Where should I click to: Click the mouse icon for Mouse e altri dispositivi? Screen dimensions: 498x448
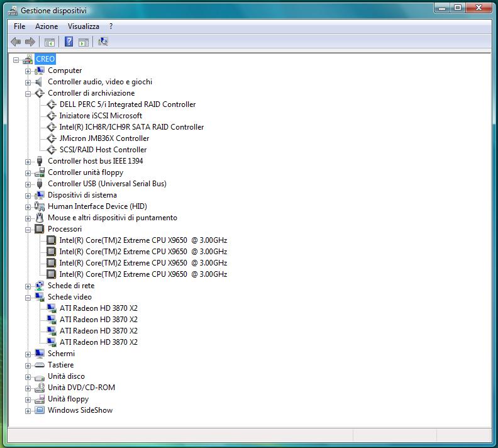pos(40,218)
